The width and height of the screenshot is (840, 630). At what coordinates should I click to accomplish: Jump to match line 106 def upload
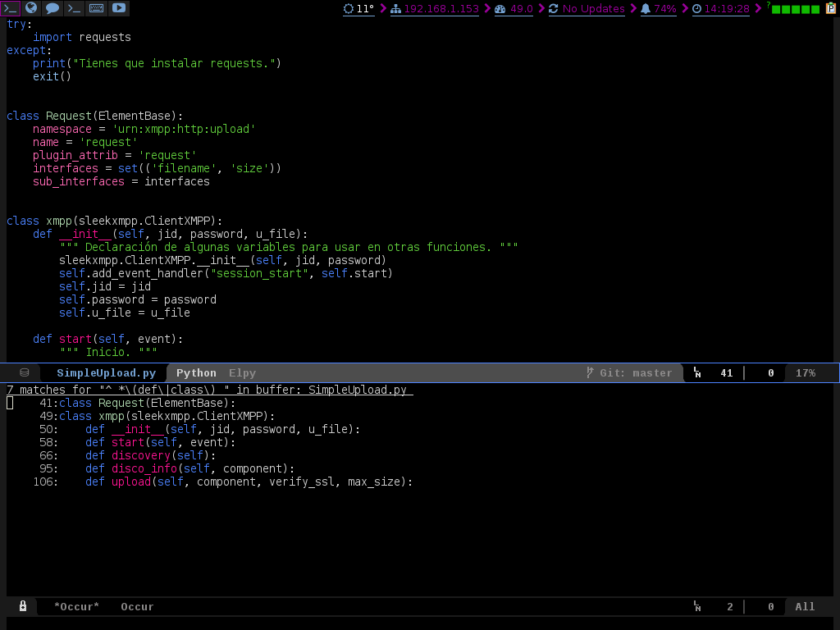pyautogui.click(x=223, y=482)
